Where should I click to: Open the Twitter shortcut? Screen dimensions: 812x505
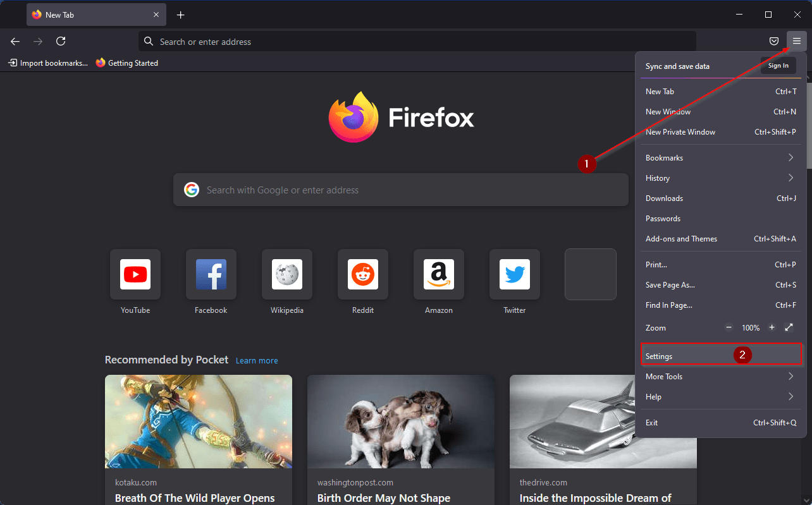(514, 274)
